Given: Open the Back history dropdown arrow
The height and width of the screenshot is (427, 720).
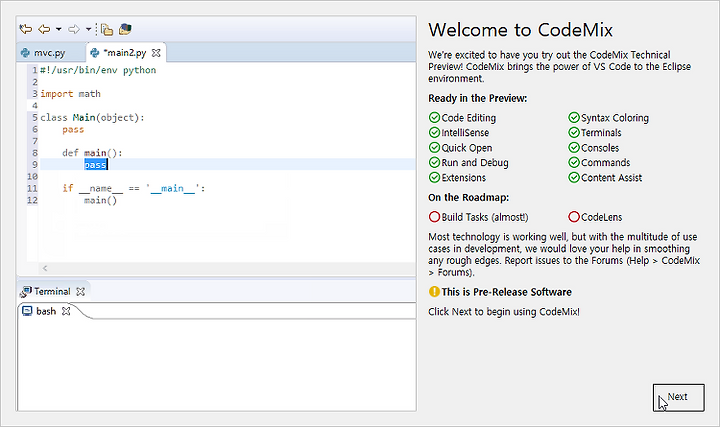Looking at the screenshot, I should (59, 29).
